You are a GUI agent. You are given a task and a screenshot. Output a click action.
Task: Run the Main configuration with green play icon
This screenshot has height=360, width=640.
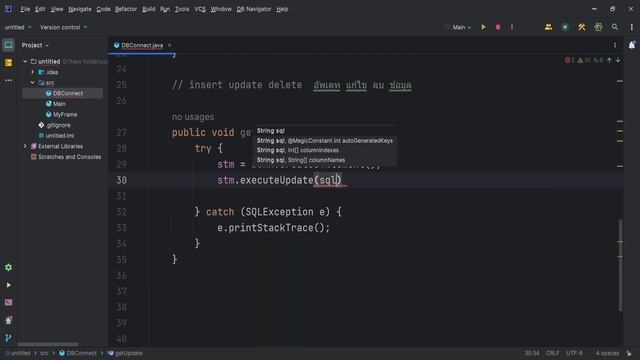click(483, 27)
